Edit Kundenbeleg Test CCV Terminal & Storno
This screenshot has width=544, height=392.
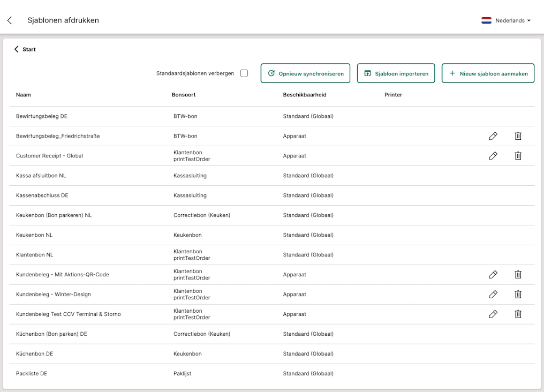coord(493,314)
